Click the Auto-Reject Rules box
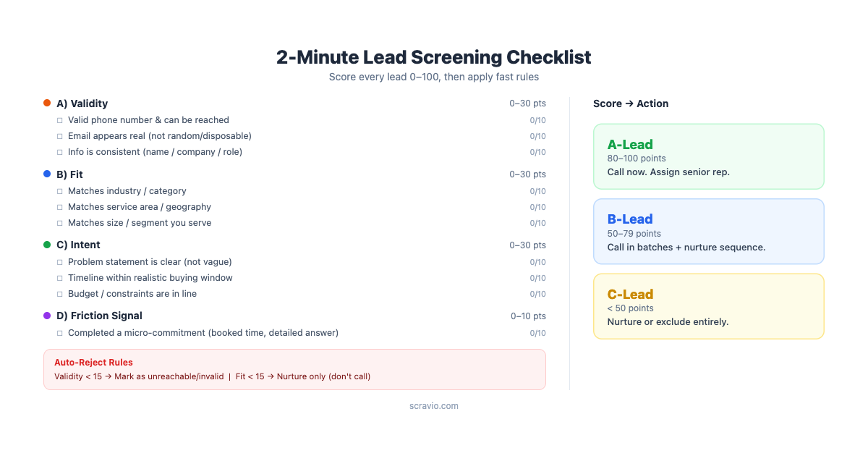This screenshot has height=456, width=868. (x=294, y=369)
